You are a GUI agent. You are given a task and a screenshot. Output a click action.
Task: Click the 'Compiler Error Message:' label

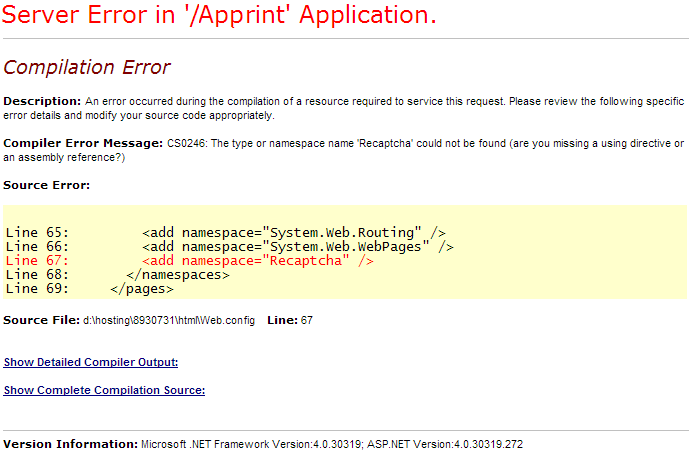(83, 144)
